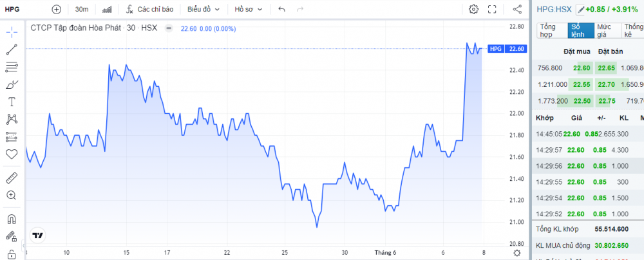Click the Khớp column header
Image resolution: width=644 pixels, height=260 pixels.
[545, 118]
